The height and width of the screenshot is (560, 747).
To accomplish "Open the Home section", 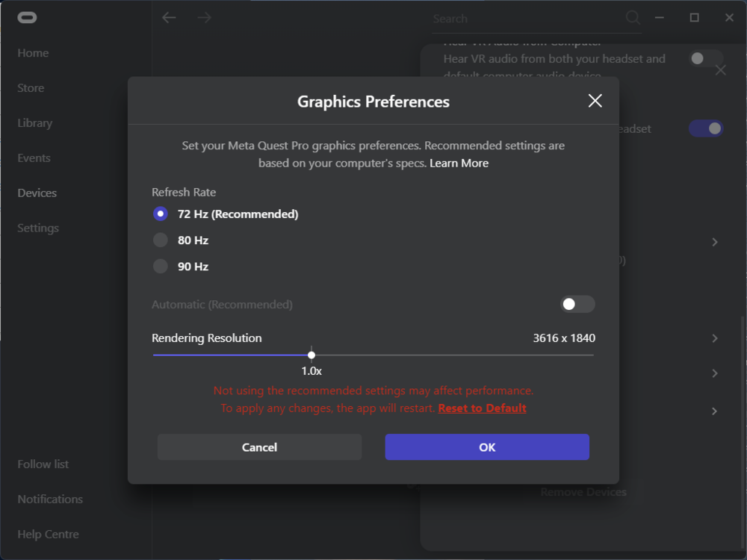I will [x=33, y=53].
